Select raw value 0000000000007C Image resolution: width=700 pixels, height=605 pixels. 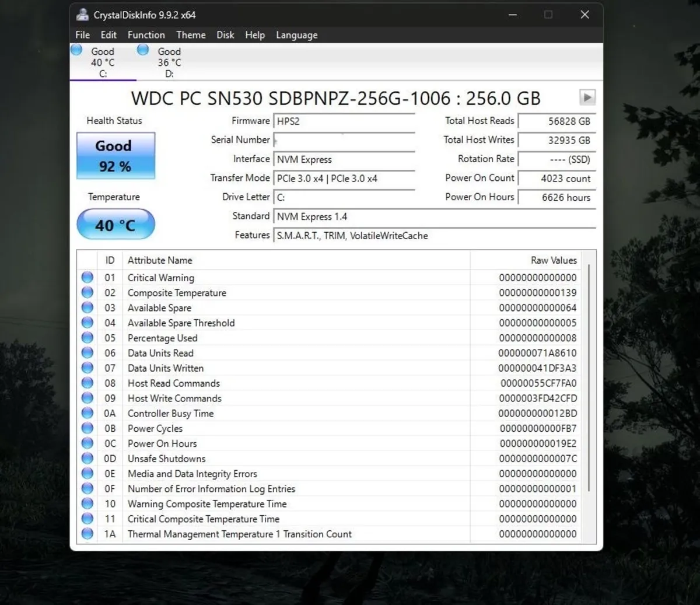(538, 459)
